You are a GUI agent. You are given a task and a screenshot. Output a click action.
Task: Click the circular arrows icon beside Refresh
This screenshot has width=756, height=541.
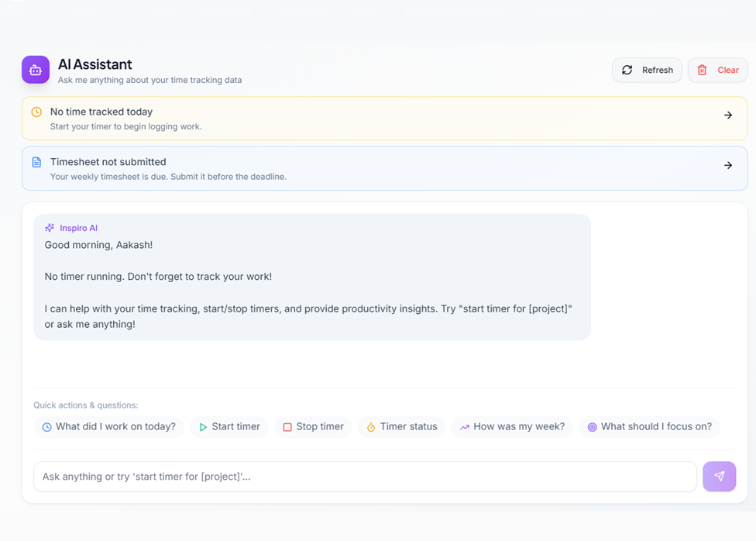pos(627,70)
